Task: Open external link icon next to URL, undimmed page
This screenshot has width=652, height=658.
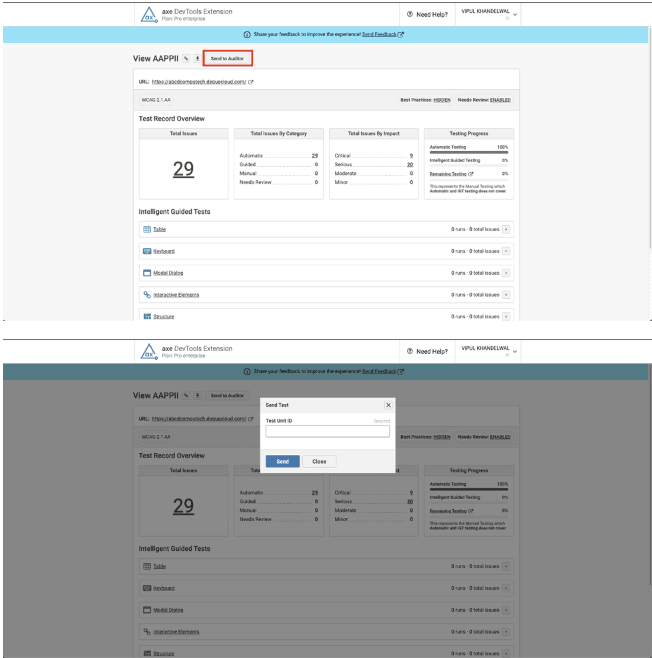Action: tap(250, 82)
